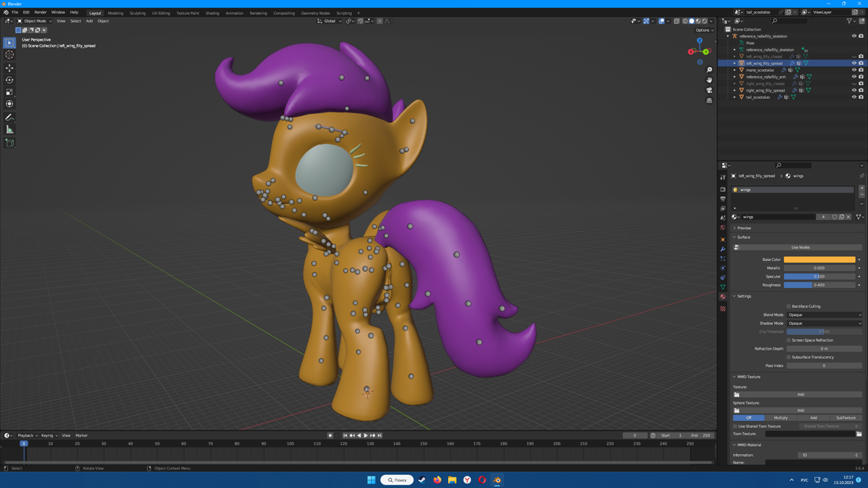Open the Render menu in the top bar
Viewport: 868px width, 488px height.
(x=40, y=12)
